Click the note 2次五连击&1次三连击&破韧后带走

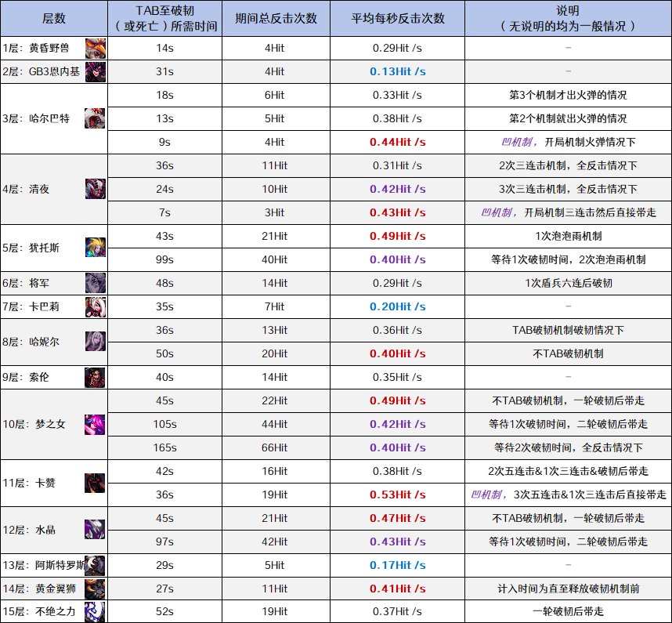(x=568, y=471)
